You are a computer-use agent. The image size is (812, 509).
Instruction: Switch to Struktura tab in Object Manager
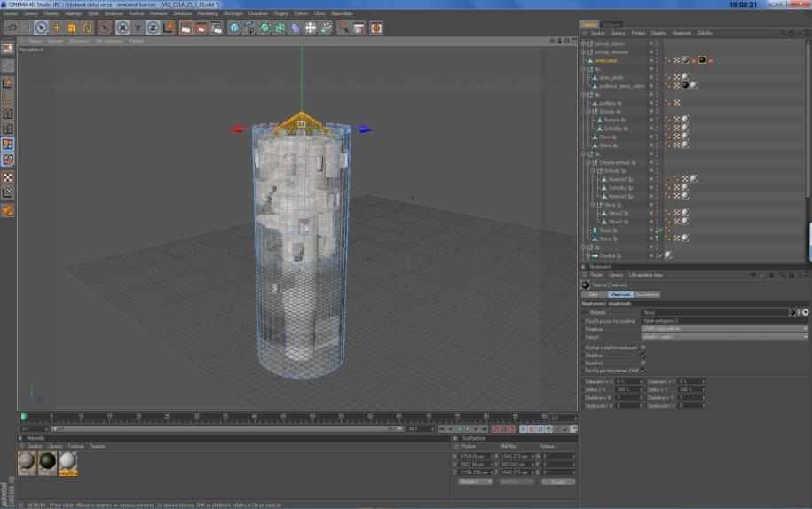611,24
